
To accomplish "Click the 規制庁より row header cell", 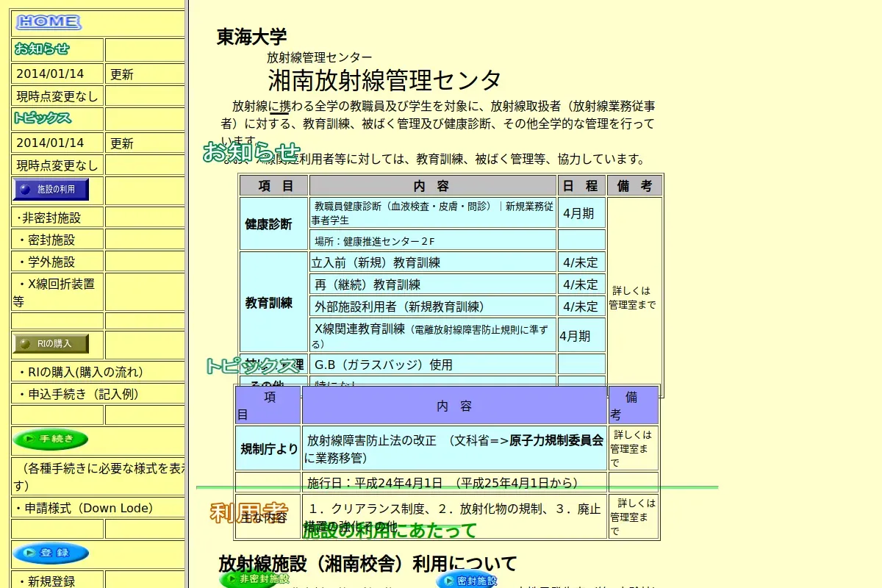I will [x=268, y=448].
